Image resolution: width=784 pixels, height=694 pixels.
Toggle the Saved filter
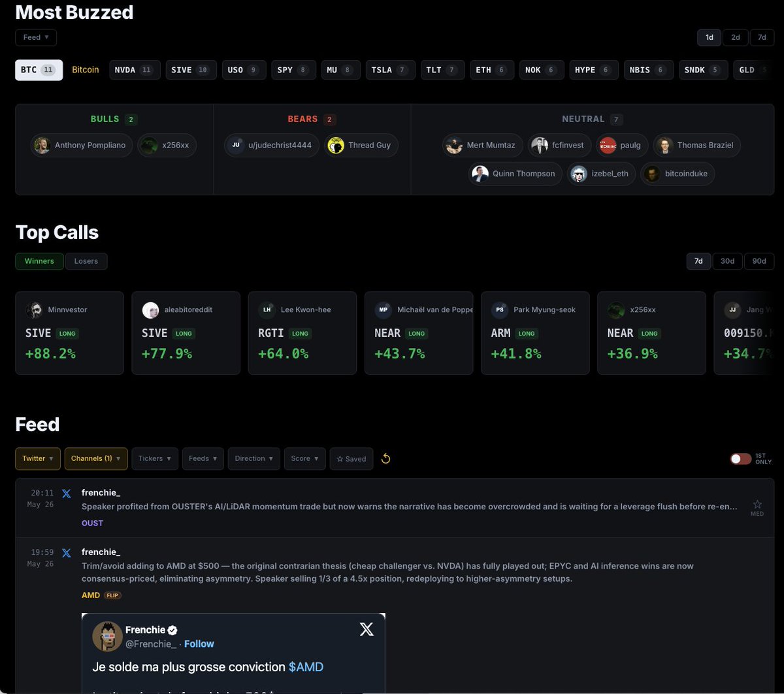[x=351, y=458]
